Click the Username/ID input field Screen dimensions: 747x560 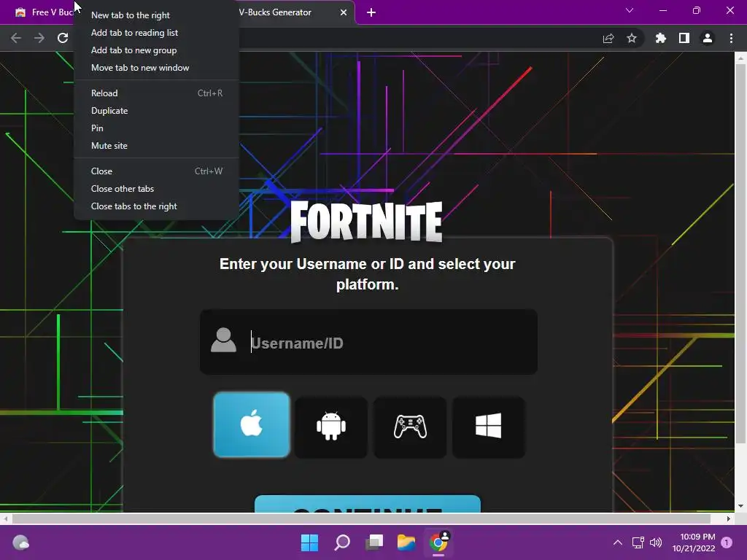pyautogui.click(x=368, y=343)
